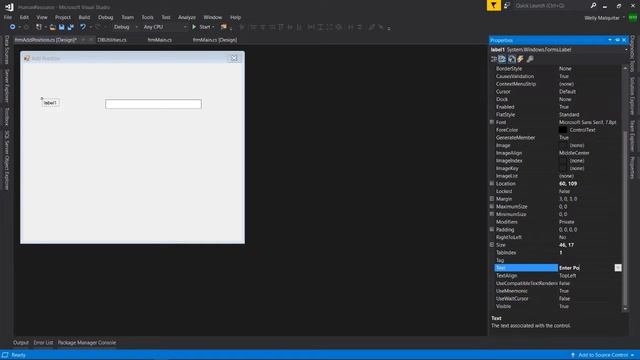Open the Data Sources side tab

click(x=7, y=49)
